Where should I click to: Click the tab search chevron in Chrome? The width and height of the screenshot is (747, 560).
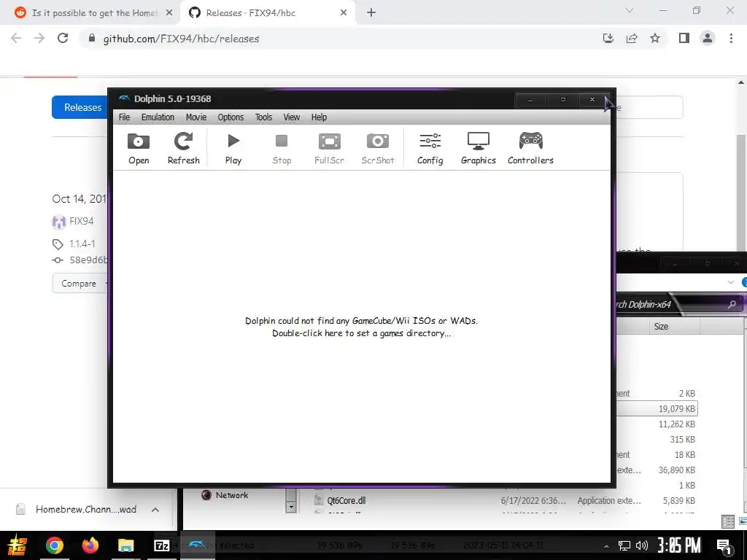click(630, 10)
